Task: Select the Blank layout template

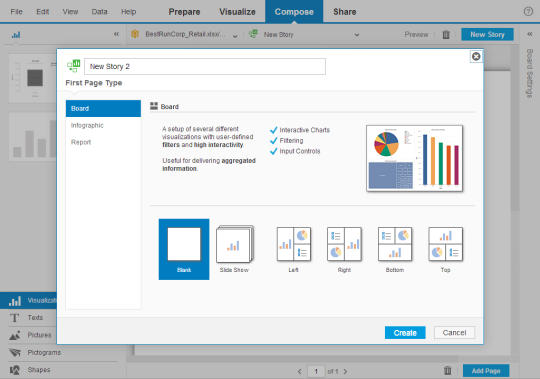Action: pyautogui.click(x=184, y=249)
